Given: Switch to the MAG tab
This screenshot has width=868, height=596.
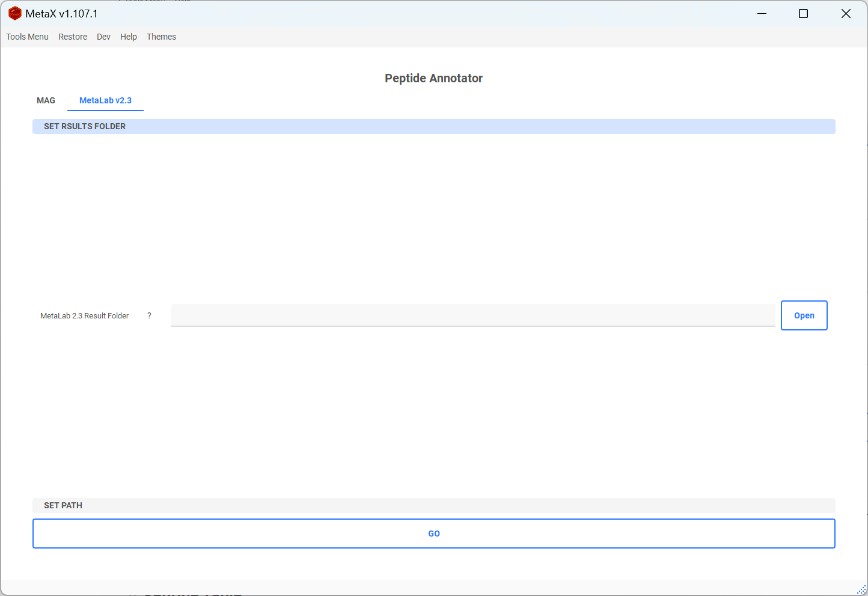Looking at the screenshot, I should [46, 100].
